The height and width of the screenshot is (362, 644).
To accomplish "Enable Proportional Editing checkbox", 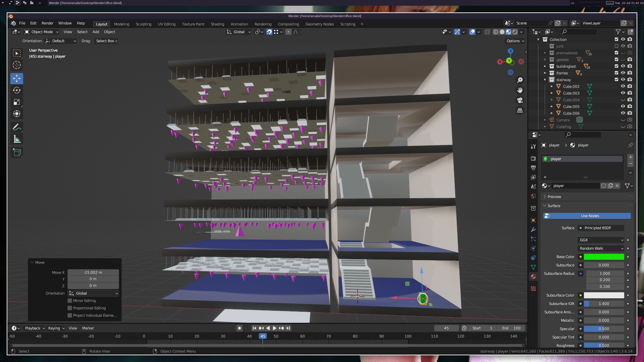I will [70, 308].
